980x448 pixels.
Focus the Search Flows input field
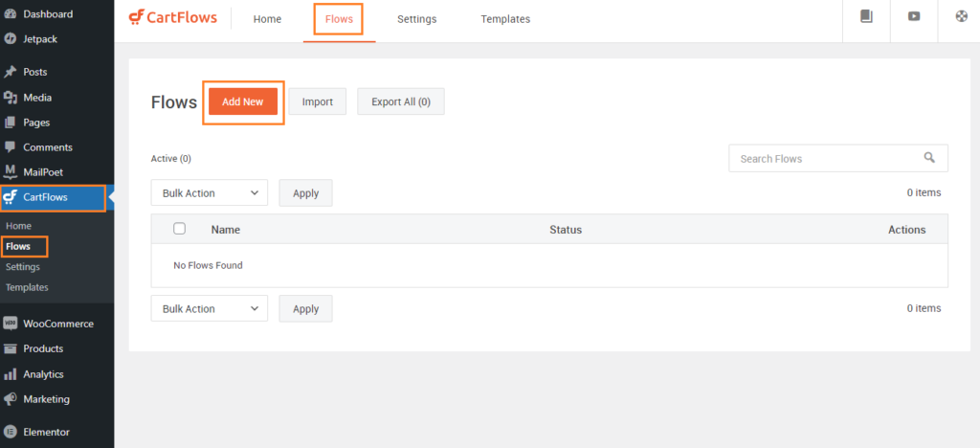coord(838,158)
